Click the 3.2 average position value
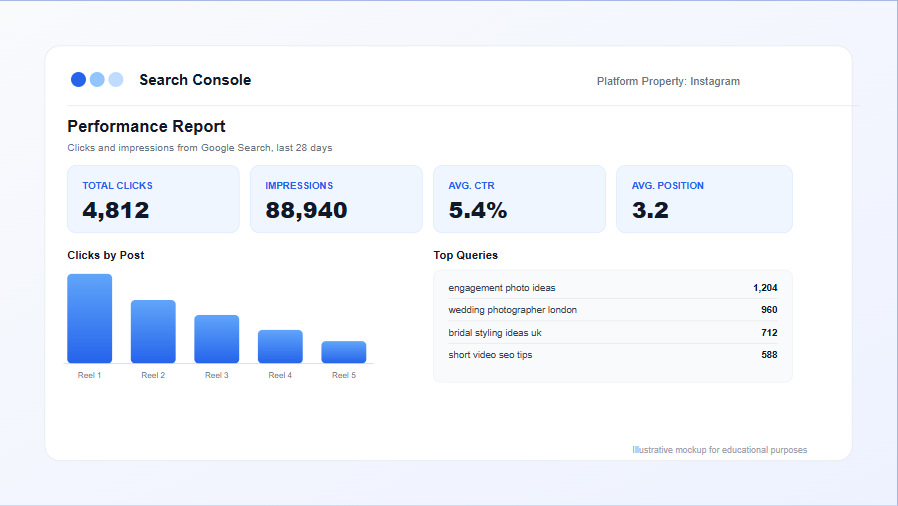This screenshot has height=506, width=898. [650, 210]
